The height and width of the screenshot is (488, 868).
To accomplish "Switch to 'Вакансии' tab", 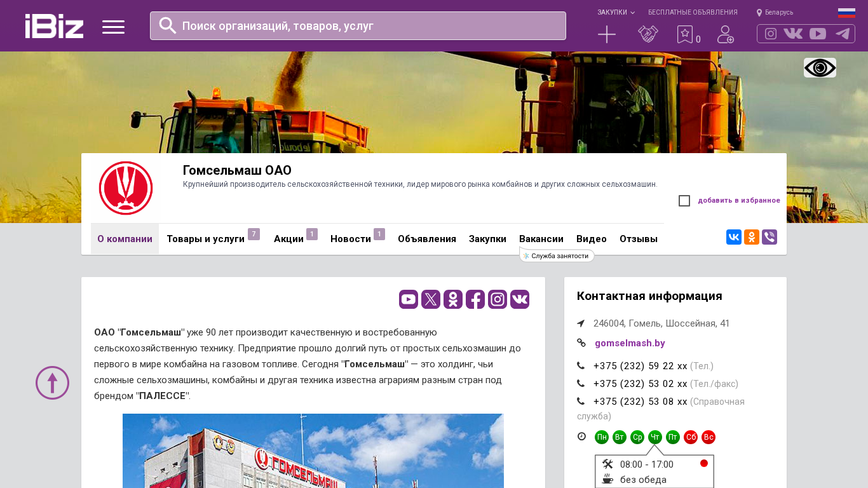I will [541, 239].
